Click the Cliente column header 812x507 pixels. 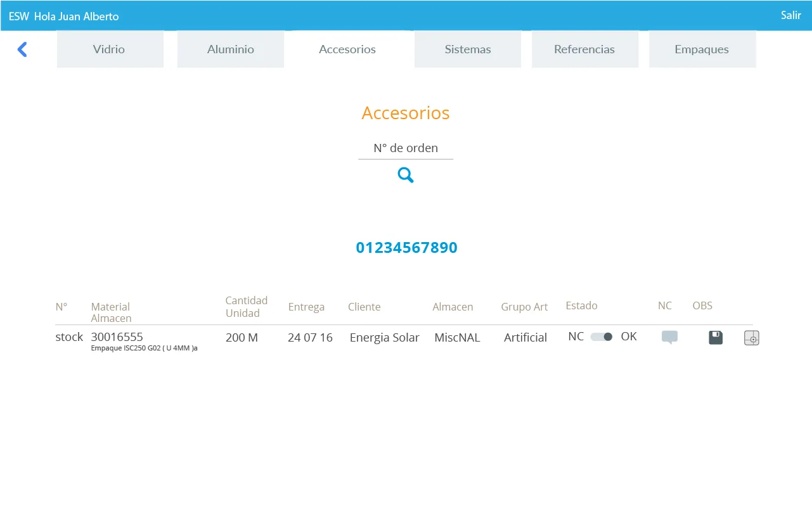[x=364, y=307]
